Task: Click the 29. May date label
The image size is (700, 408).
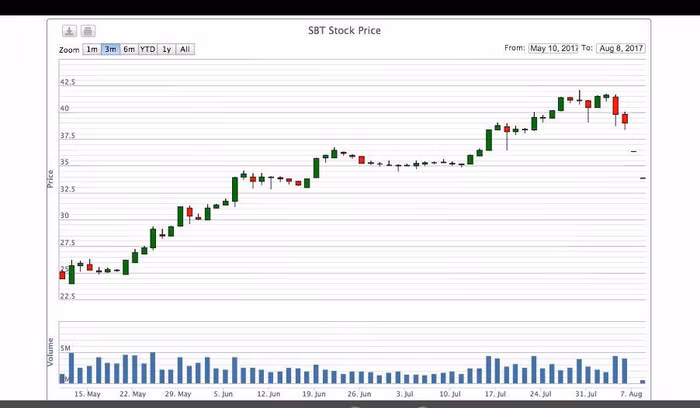Action: pyautogui.click(x=178, y=394)
